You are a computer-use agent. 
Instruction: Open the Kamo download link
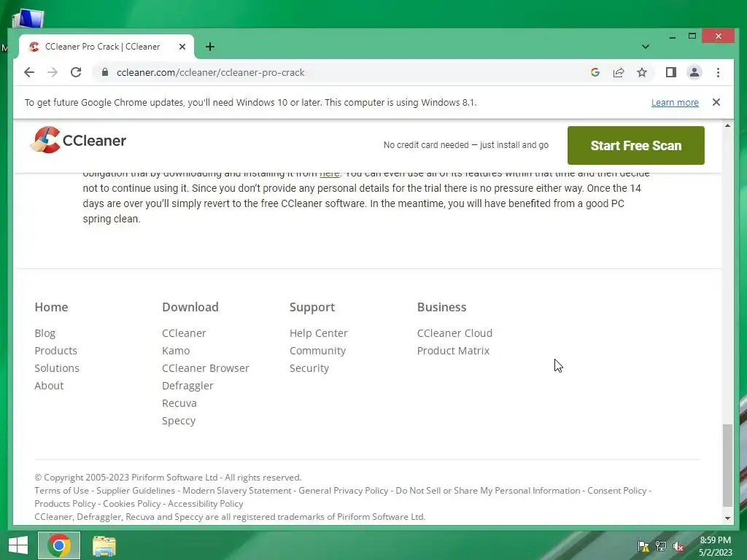(x=176, y=351)
